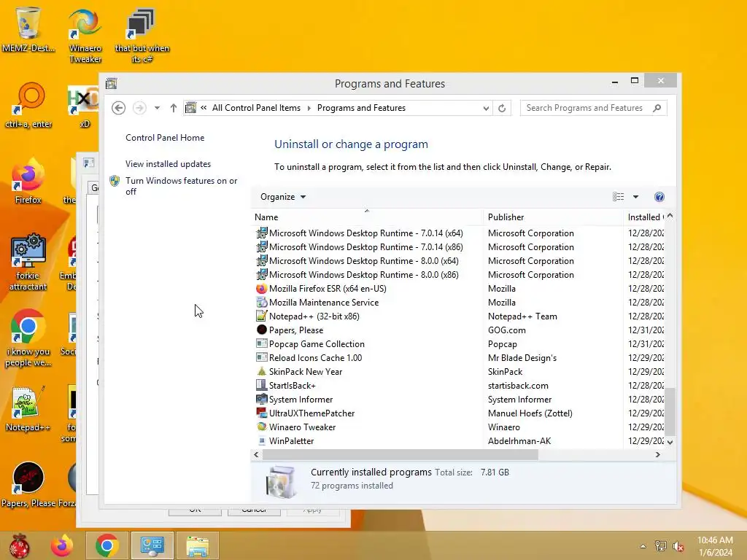Select the Papers, Please list icon
This screenshot has width=747, height=560.
click(262, 330)
